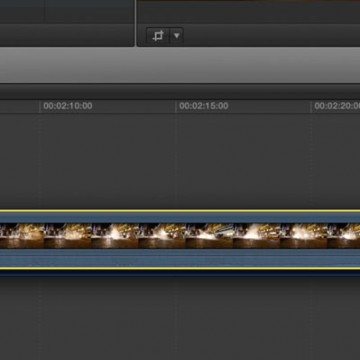Click the vertical divider between browser and viewer
The height and width of the screenshot is (360, 360).
pos(136,23)
